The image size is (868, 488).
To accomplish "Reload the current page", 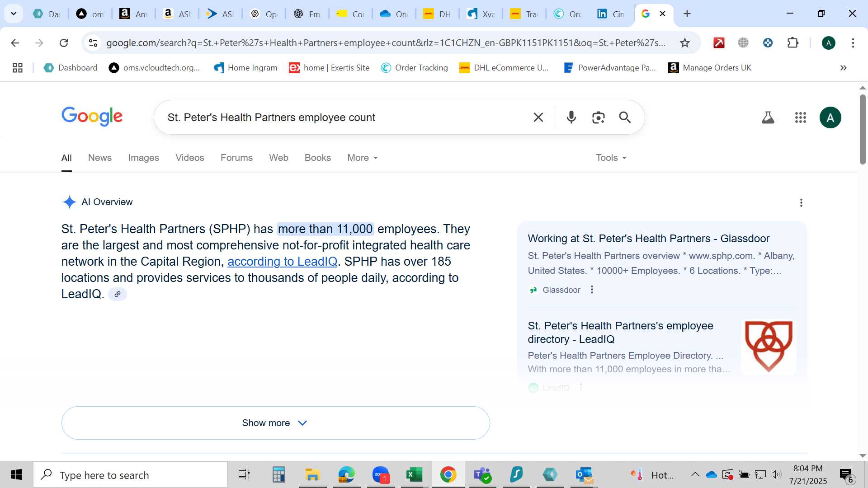I will click(x=64, y=43).
